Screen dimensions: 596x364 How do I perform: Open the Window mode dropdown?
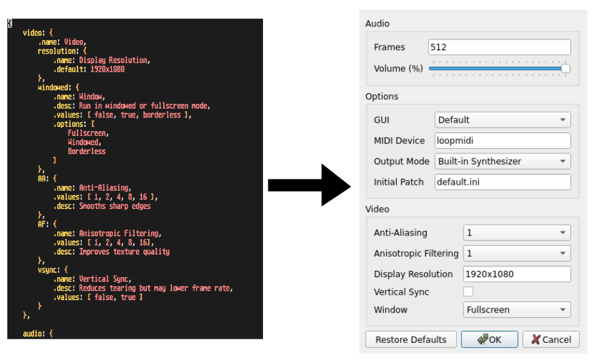click(x=516, y=310)
